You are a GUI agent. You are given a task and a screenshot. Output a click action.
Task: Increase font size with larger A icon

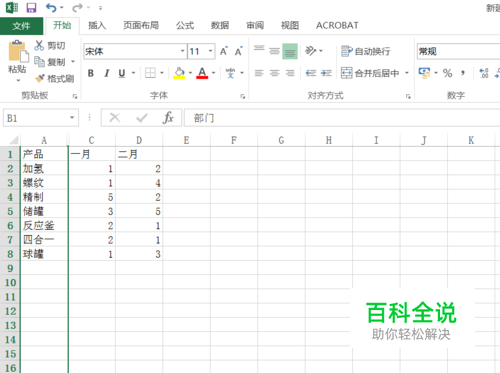tap(224, 51)
